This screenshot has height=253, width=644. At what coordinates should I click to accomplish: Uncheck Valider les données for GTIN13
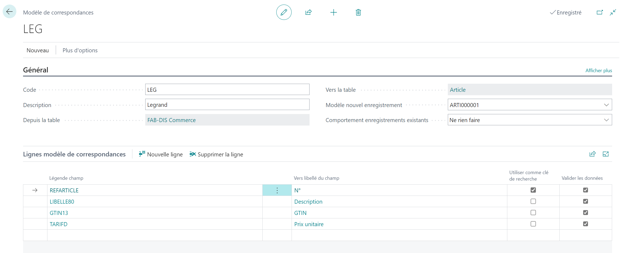pos(586,212)
